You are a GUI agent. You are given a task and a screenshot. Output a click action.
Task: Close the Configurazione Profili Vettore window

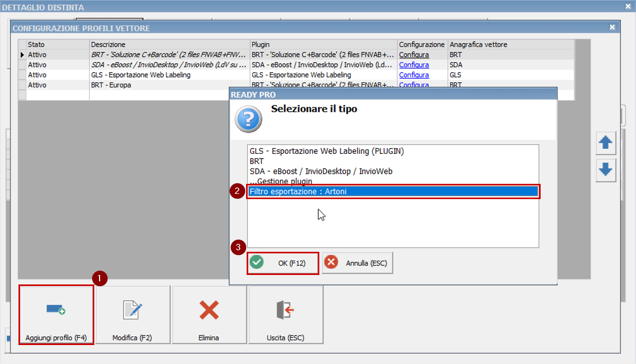coord(612,27)
